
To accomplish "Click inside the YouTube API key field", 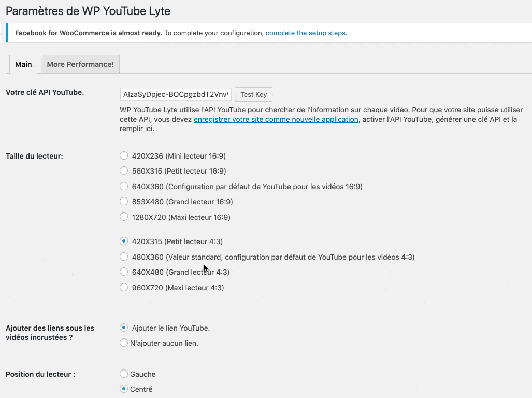I will pyautogui.click(x=175, y=94).
